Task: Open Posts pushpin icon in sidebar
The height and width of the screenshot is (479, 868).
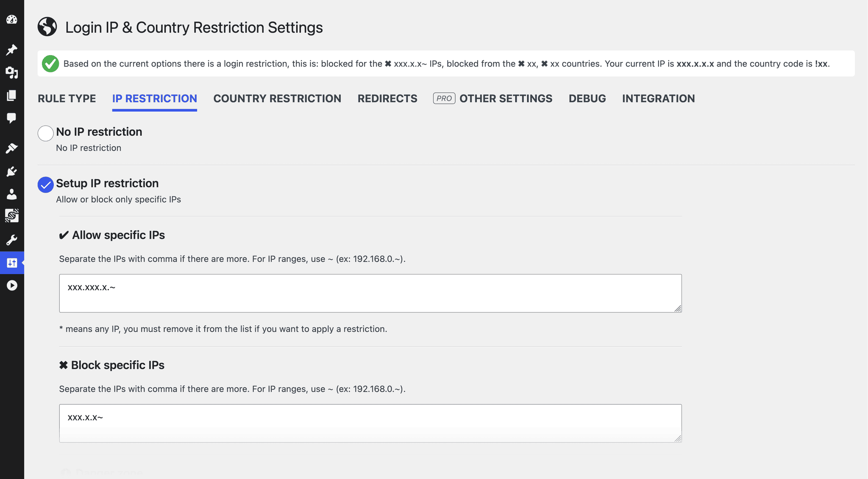Action: [12, 50]
